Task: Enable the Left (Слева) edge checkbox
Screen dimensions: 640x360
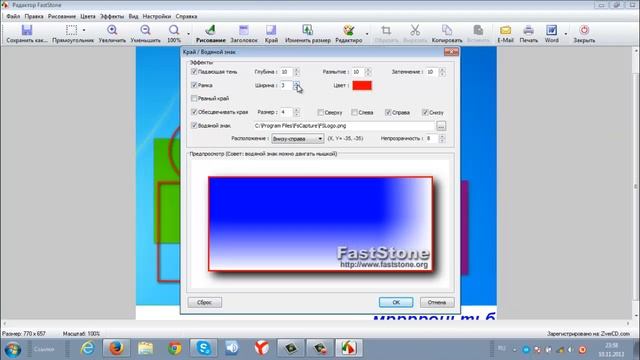Action: (354, 112)
